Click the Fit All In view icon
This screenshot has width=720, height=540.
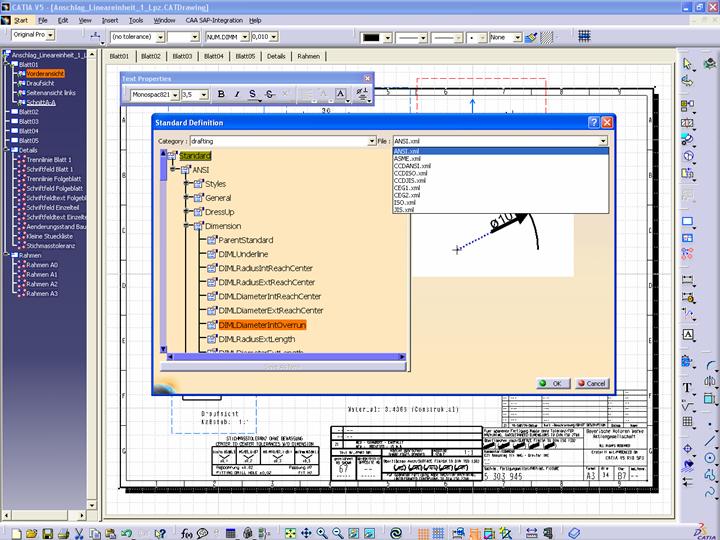[x=290, y=533]
